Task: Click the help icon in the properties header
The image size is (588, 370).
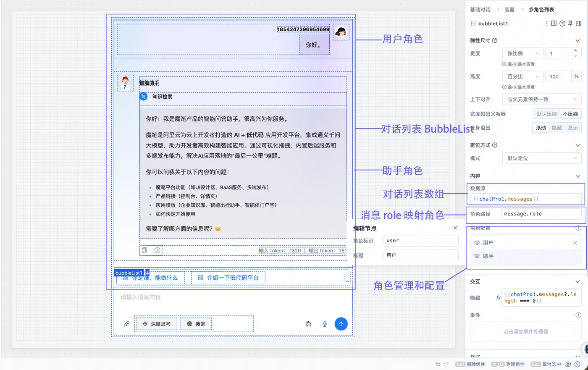Action: tap(562, 24)
